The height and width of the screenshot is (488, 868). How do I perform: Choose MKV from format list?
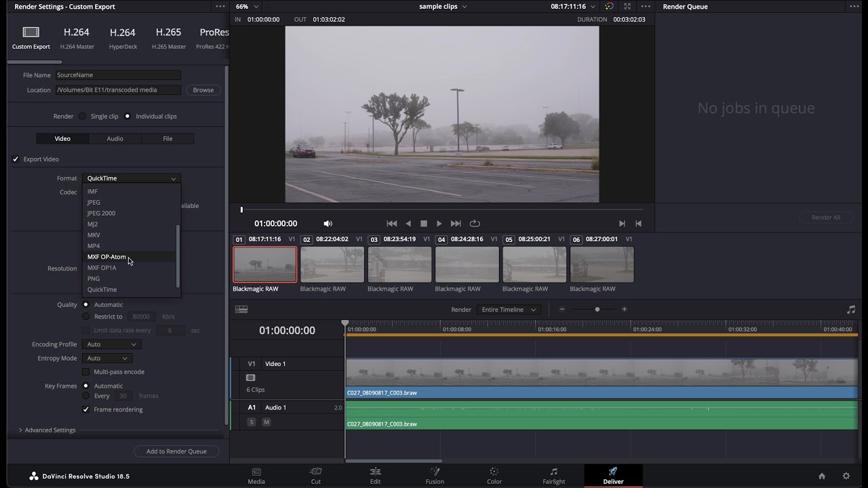coord(130,235)
